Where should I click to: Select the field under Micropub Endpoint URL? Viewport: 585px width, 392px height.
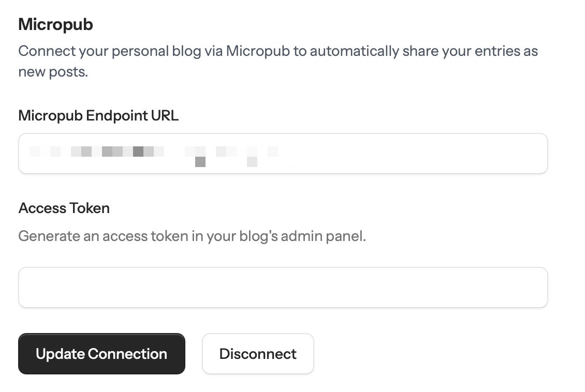click(x=283, y=154)
